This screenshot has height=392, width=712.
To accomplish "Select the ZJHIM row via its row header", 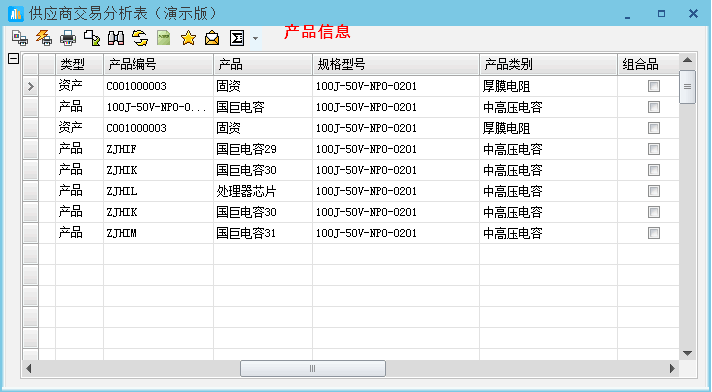I will coord(30,233).
